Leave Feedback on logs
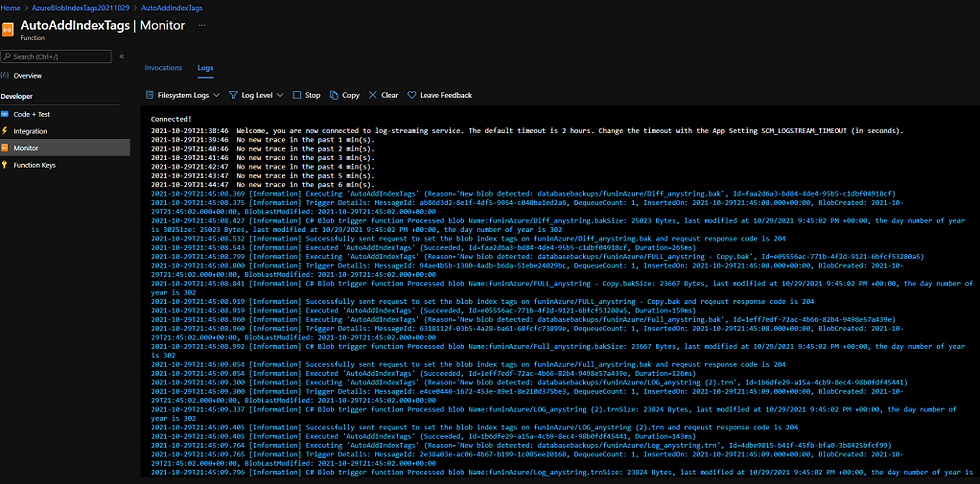980x484 pixels. pyautogui.click(x=439, y=95)
